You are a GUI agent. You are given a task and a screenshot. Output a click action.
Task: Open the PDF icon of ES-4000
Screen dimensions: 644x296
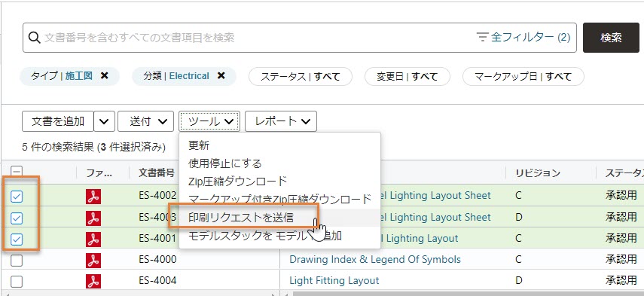point(93,261)
